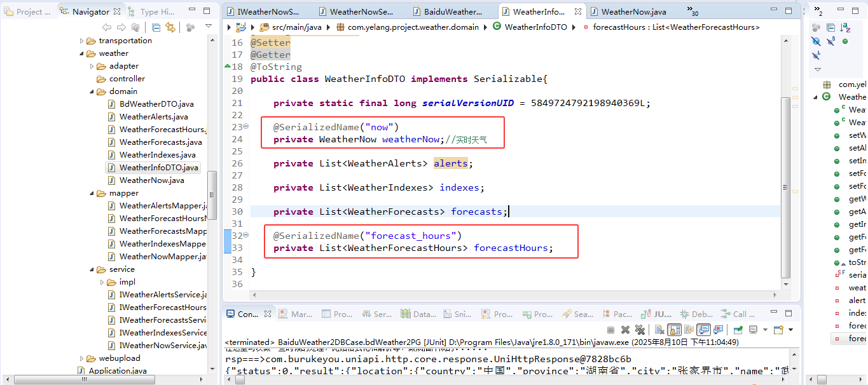Click the Clear Console icon
Viewport: 868px width, 385px height.
point(659,330)
